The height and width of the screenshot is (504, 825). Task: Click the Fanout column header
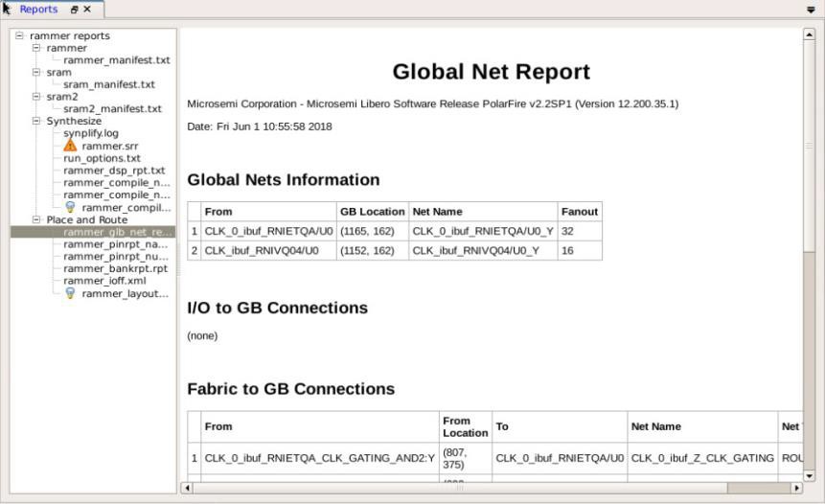pyautogui.click(x=579, y=212)
